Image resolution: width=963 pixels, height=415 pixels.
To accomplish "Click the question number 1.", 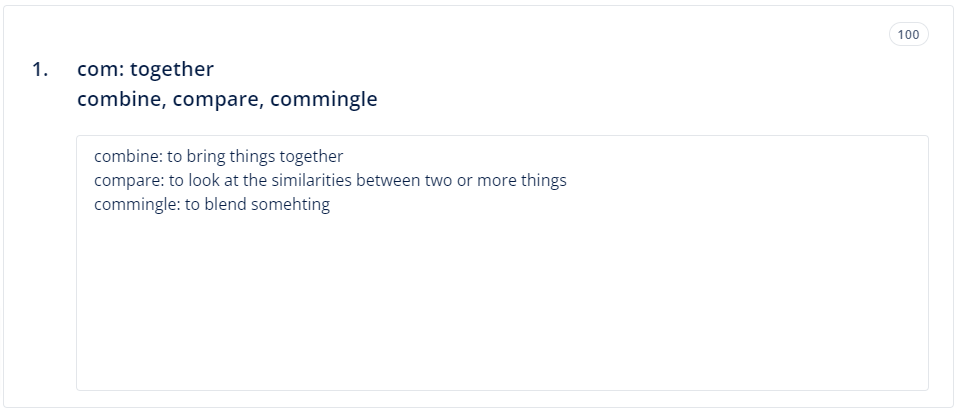I will pyautogui.click(x=40, y=70).
